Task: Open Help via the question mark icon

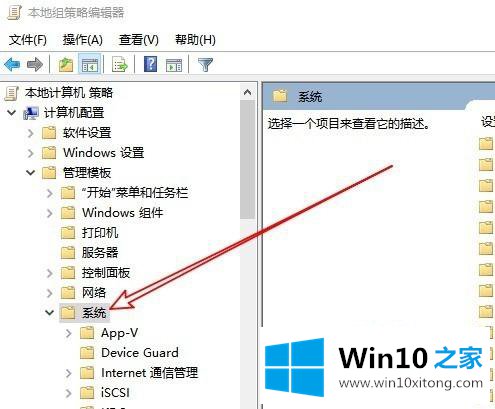Action: (x=150, y=64)
